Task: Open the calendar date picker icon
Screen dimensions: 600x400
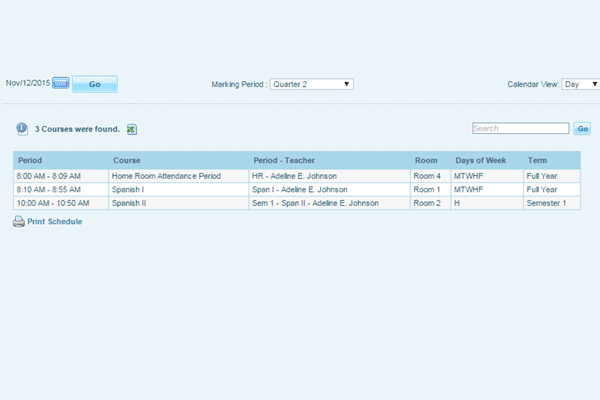Action: (x=60, y=84)
